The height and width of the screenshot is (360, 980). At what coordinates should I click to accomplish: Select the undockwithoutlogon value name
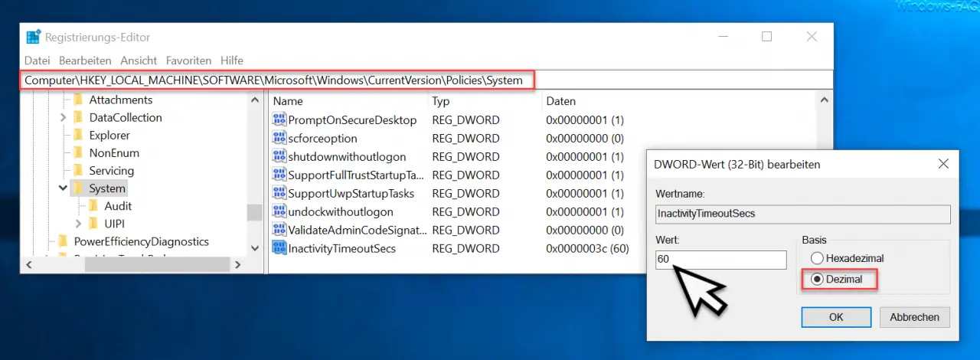tap(341, 212)
